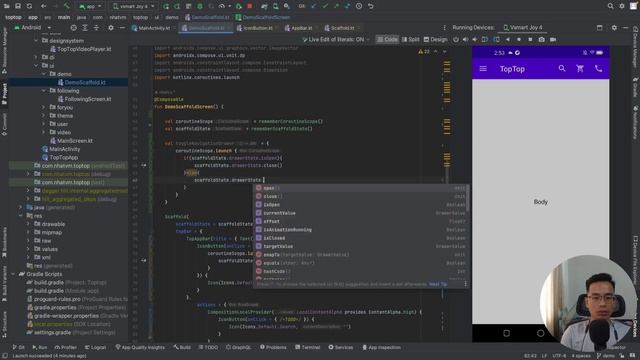Click Select Opened File target icon
The width and height of the screenshot is (640, 360).
[73, 28]
